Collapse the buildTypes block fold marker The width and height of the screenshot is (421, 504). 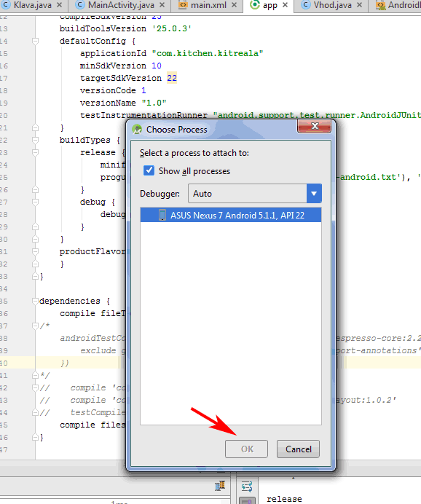point(35,140)
